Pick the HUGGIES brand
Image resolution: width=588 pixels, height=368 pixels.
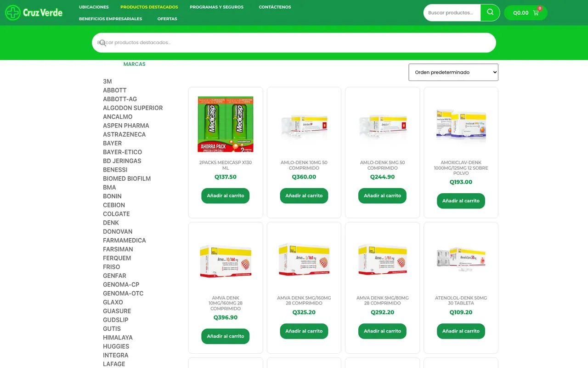(x=116, y=346)
